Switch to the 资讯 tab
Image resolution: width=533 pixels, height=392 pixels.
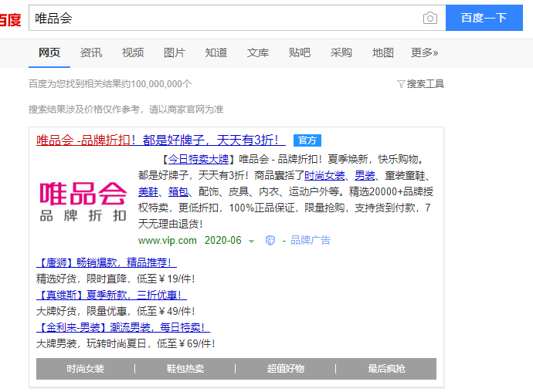click(x=91, y=53)
